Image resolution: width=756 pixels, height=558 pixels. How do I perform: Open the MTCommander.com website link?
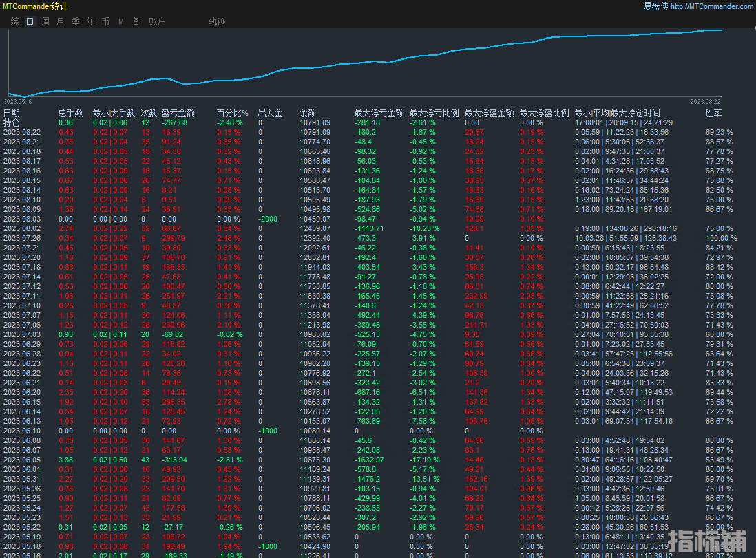pyautogui.click(x=711, y=6)
